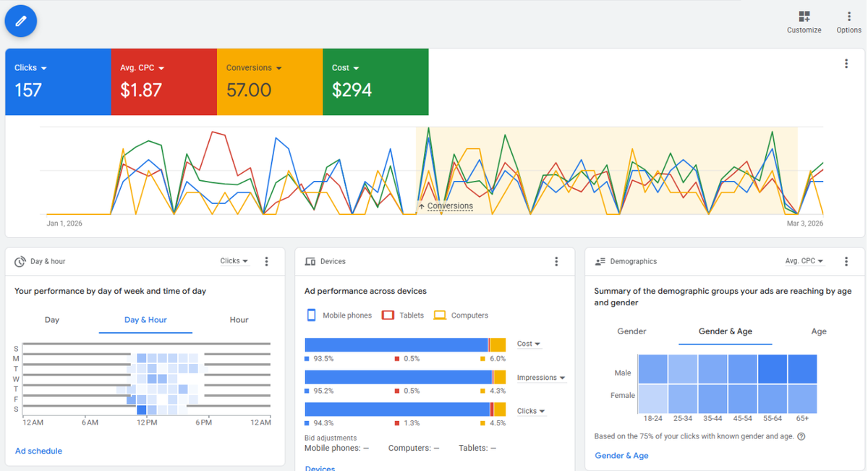Viewport: 868px width, 471px height.
Task: Open the Customize panel icon
Action: [x=804, y=16]
